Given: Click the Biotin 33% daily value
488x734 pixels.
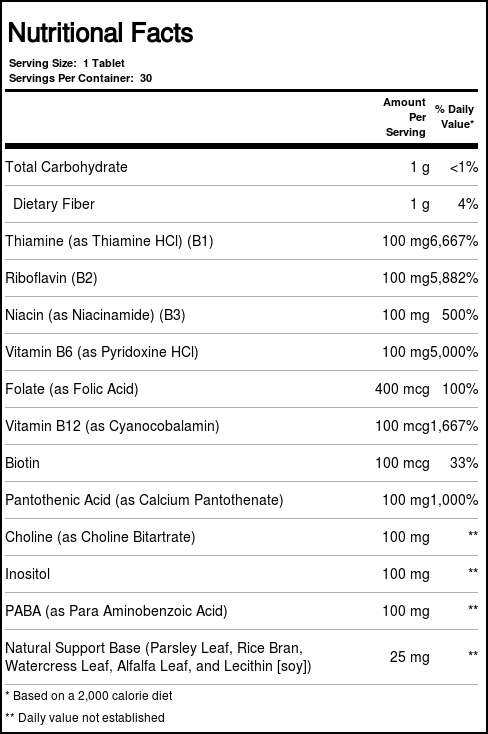Looking at the screenshot, I should tap(464, 463).
